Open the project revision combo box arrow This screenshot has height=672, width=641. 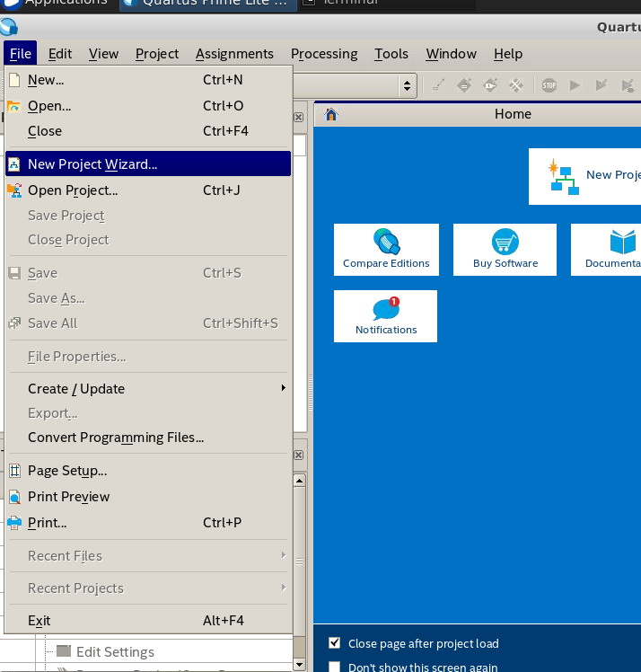tap(408, 85)
